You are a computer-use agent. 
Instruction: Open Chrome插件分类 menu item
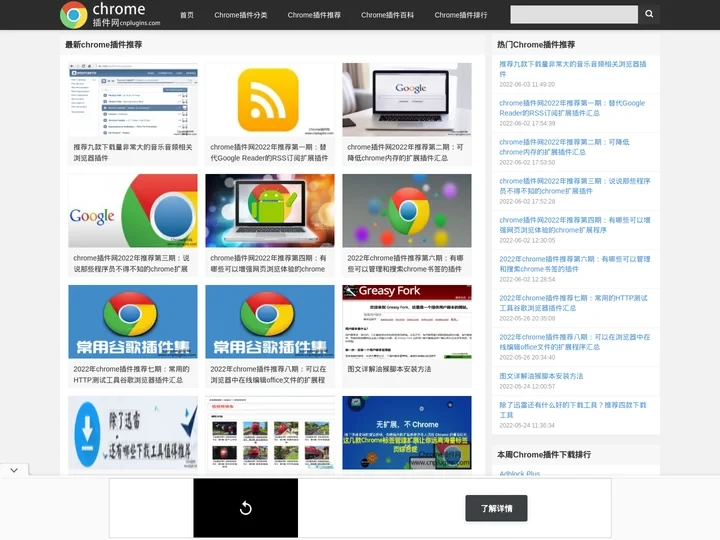241,15
